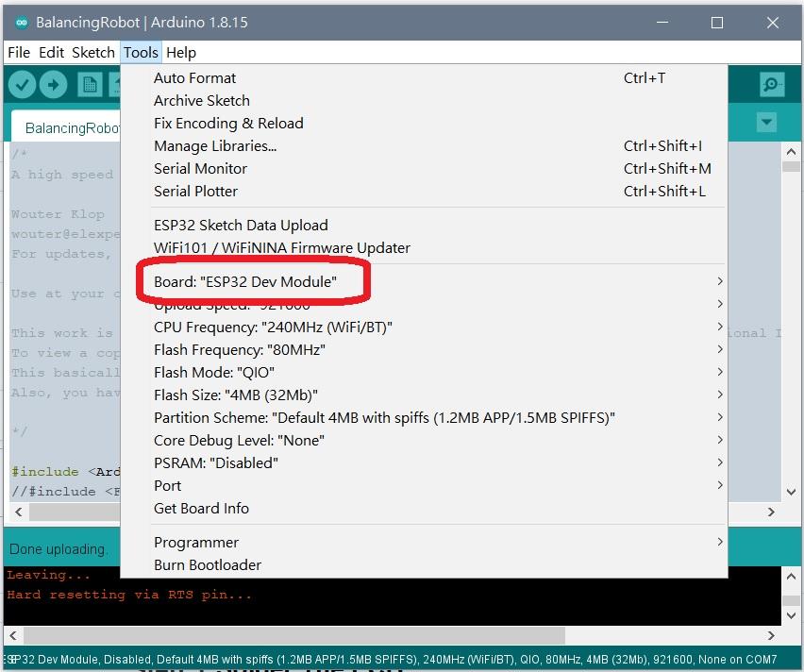
Task: Click editor vertical scrollbar up arrow
Action: [791, 152]
